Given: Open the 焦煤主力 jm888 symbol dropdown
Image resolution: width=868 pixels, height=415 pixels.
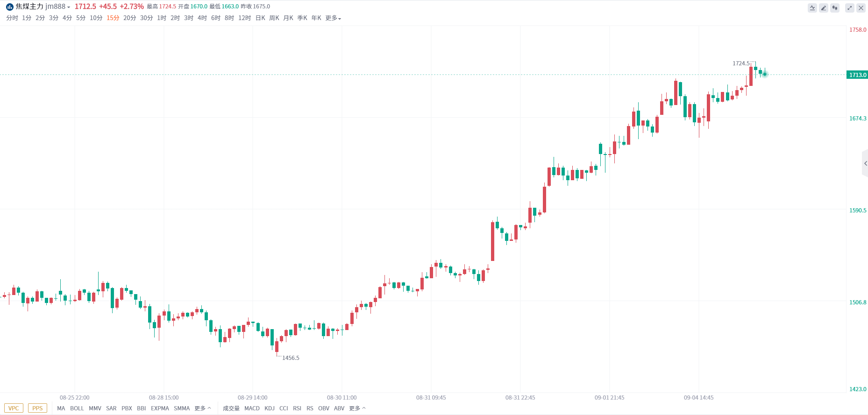Looking at the screenshot, I should click(x=43, y=7).
